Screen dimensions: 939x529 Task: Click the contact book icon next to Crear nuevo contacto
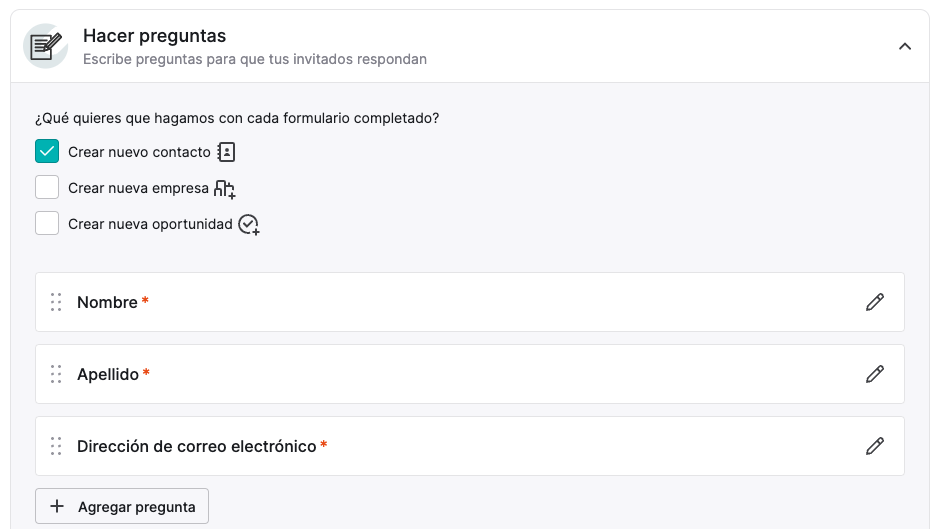pyautogui.click(x=226, y=152)
